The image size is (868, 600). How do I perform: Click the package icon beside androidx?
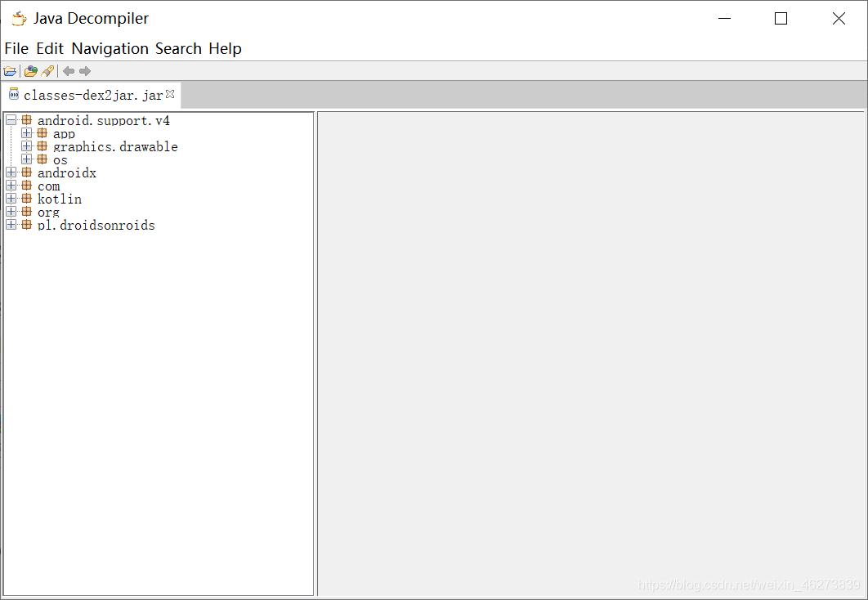tap(27, 172)
